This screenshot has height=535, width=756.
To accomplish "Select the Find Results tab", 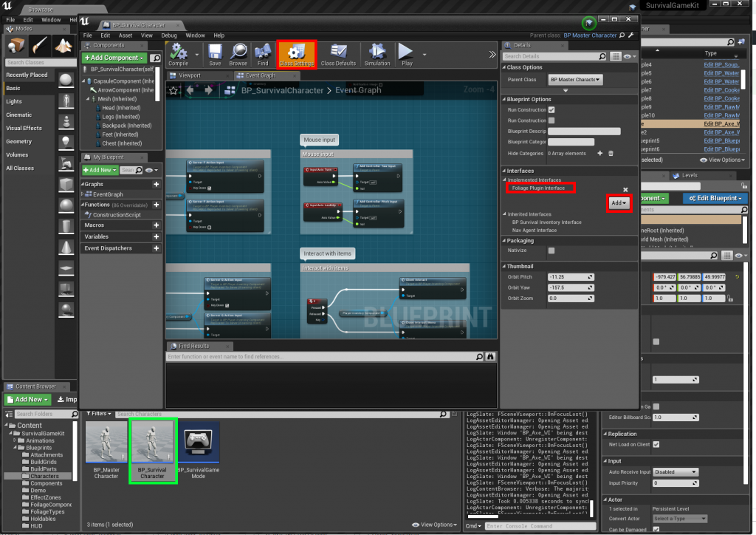I will click(193, 347).
